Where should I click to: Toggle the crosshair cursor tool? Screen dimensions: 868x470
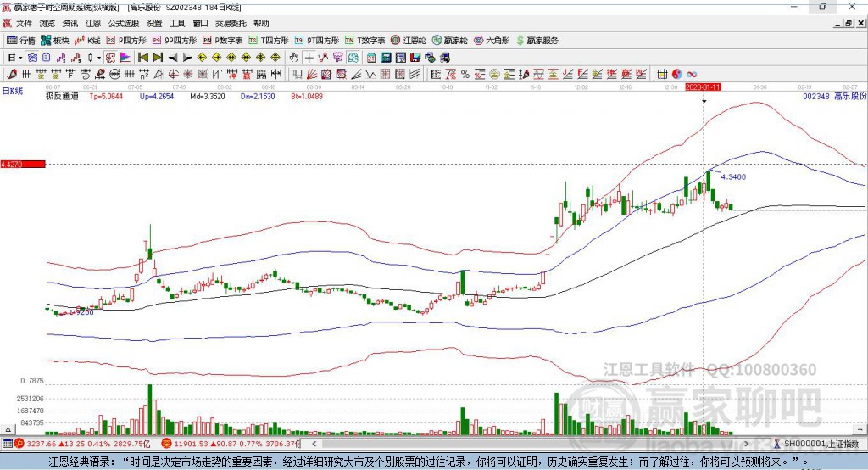pyautogui.click(x=309, y=57)
